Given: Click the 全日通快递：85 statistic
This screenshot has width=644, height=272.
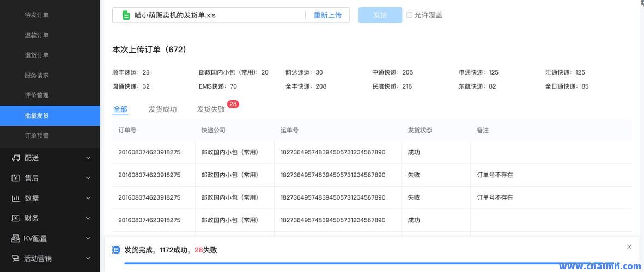Looking at the screenshot, I should pyautogui.click(x=567, y=86).
